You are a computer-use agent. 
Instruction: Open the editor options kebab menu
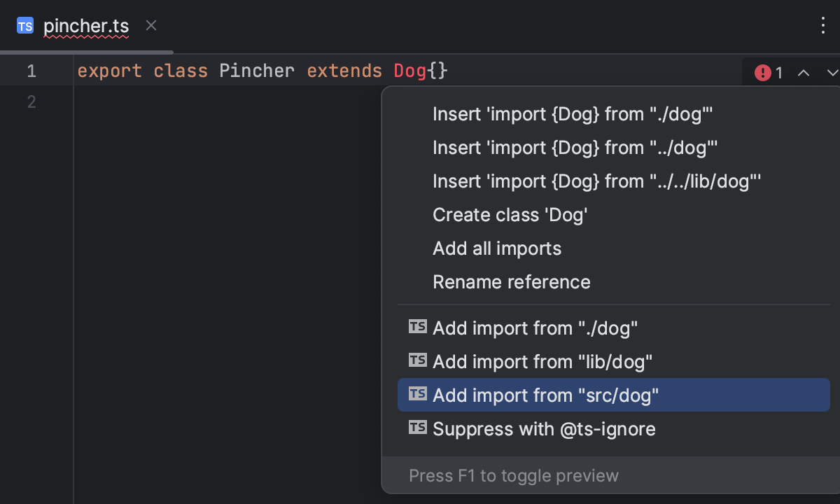[823, 25]
